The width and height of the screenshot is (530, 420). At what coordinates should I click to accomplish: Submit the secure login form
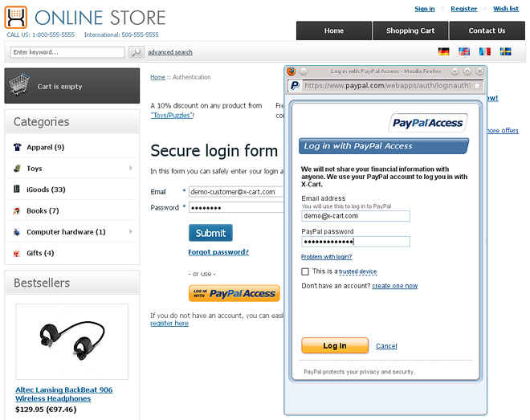(x=210, y=233)
